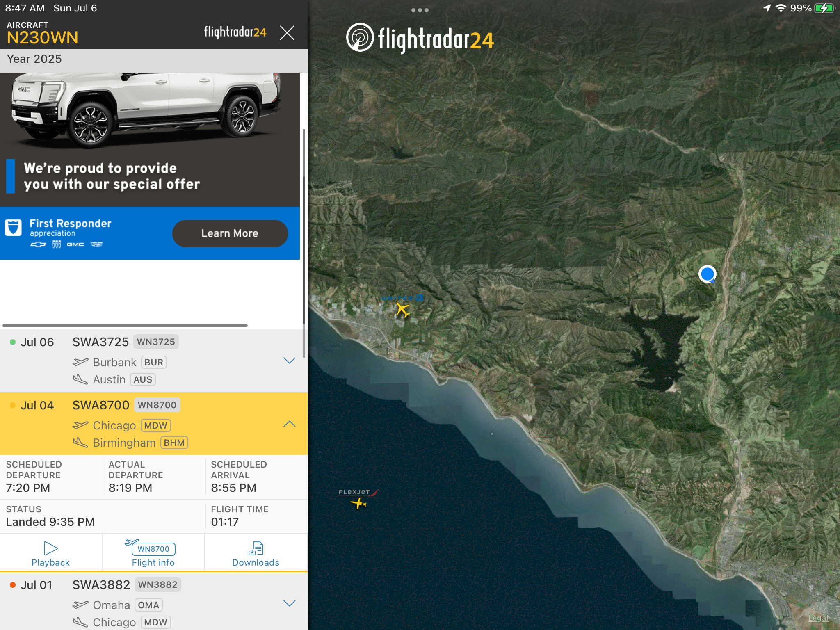This screenshot has width=840, height=630.
Task: Select the OMA airport code badge
Action: [x=148, y=605]
